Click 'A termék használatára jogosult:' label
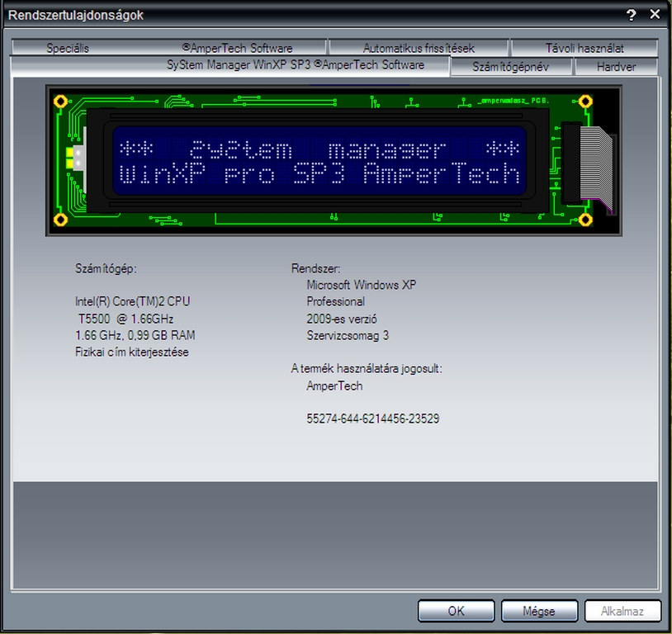 (x=367, y=369)
